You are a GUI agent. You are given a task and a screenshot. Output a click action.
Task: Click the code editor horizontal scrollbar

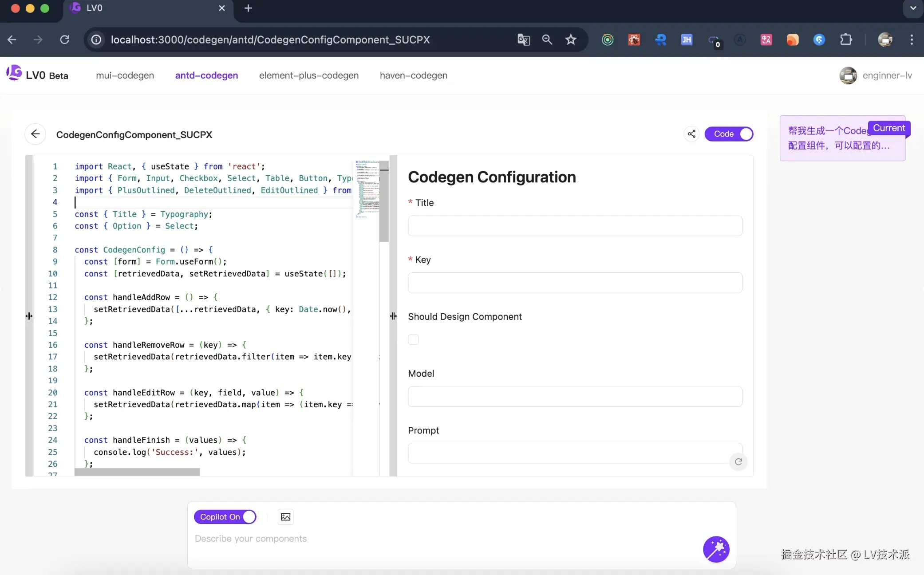click(138, 472)
